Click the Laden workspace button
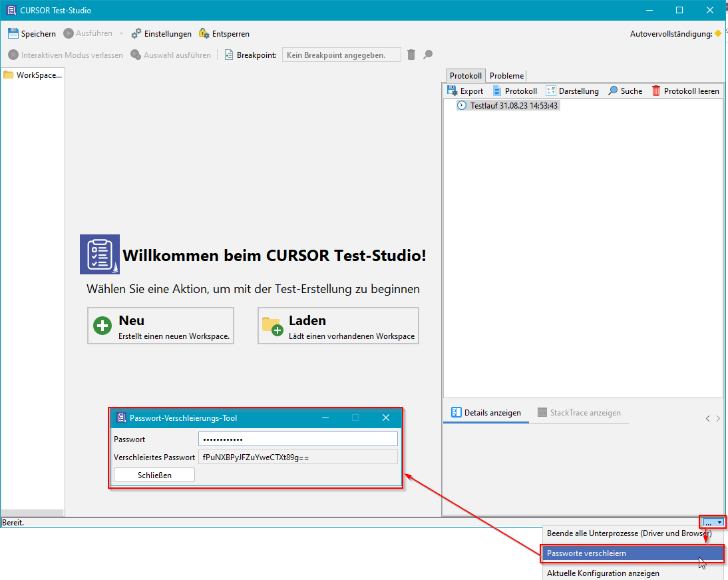 click(x=338, y=326)
